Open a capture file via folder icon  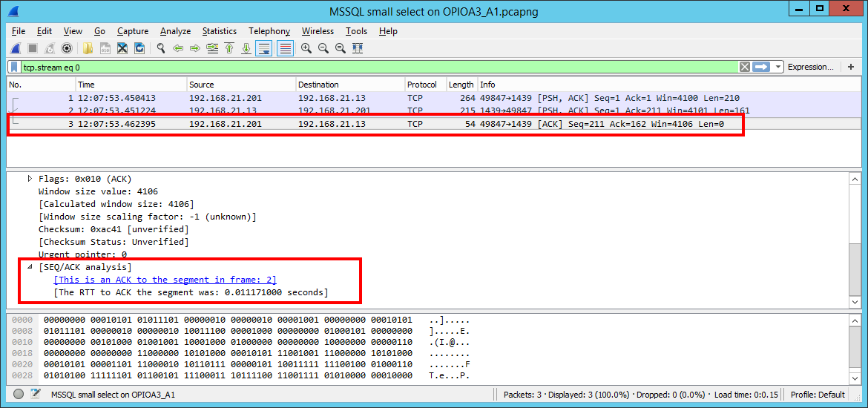(88, 48)
